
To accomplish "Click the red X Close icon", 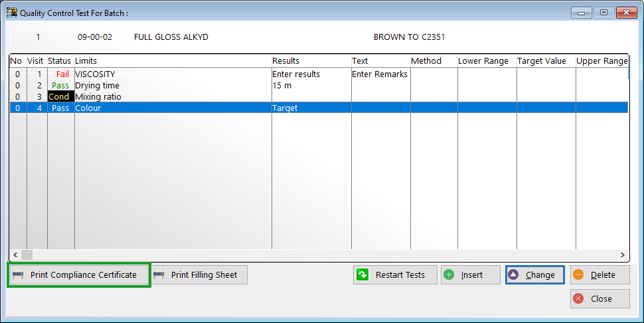I will point(578,299).
